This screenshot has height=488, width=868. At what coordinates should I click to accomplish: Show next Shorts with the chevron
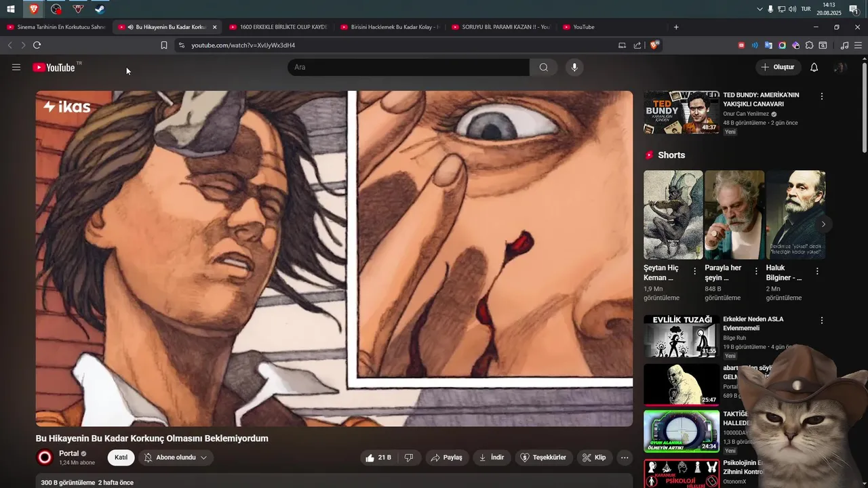click(x=823, y=224)
